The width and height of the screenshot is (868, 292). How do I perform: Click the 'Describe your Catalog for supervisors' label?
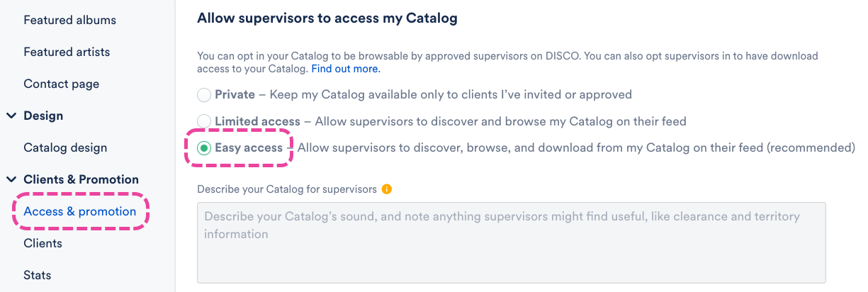(x=287, y=189)
